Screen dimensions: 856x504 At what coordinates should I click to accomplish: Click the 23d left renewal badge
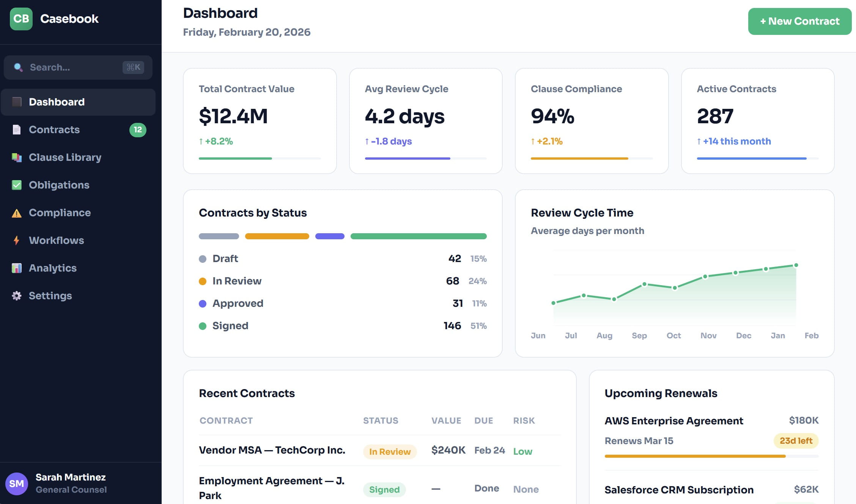(x=796, y=441)
